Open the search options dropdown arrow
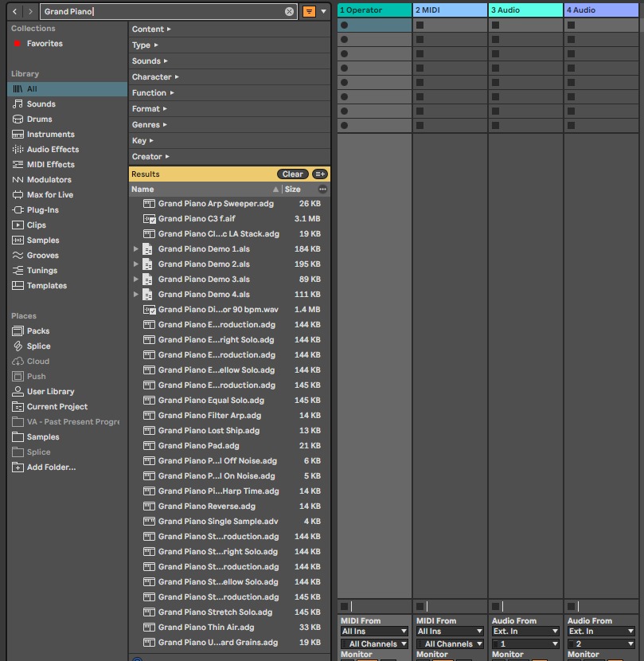 pyautogui.click(x=324, y=11)
